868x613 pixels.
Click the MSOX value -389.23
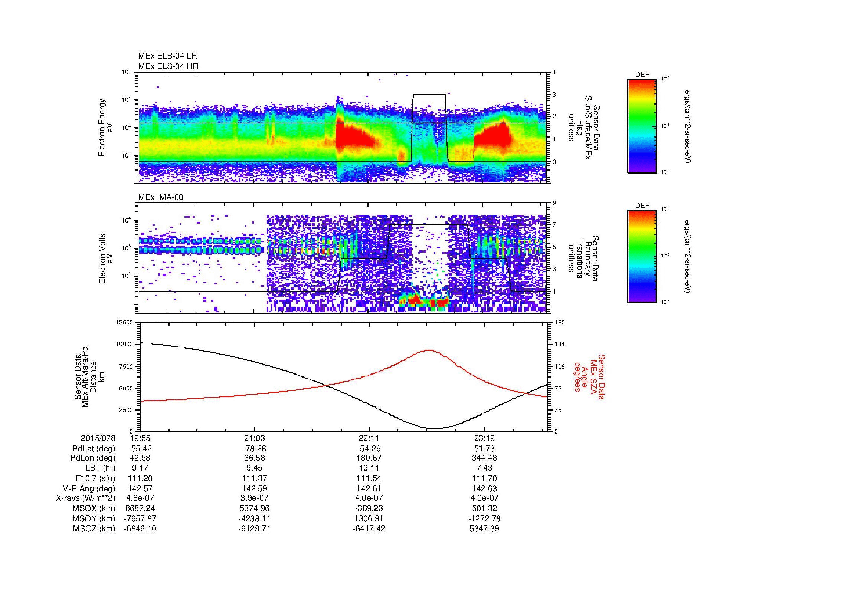point(369,508)
